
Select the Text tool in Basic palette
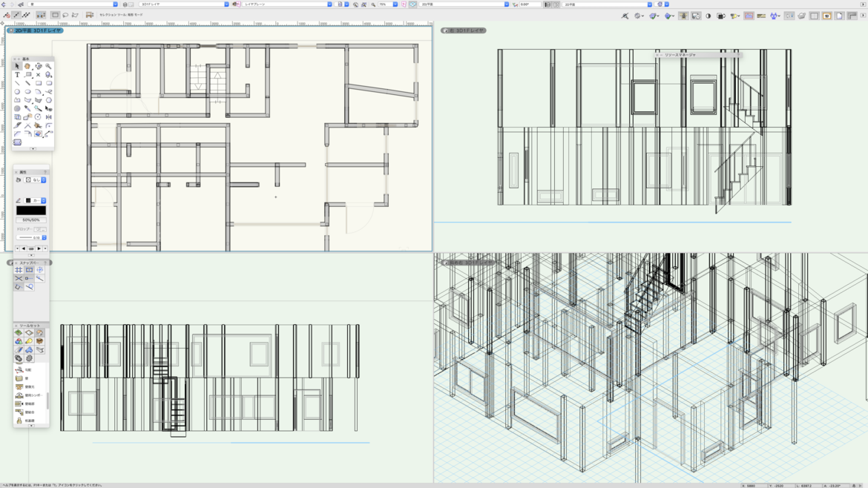[x=17, y=75]
